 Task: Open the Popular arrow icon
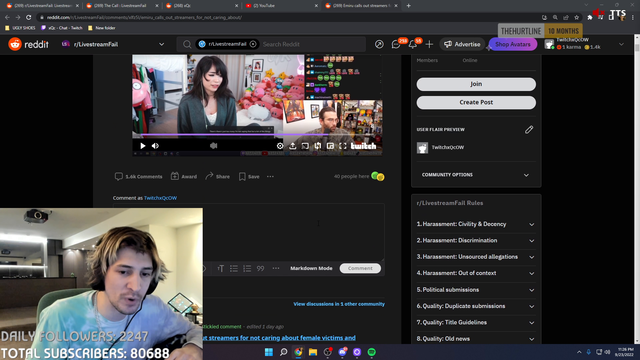(x=379, y=44)
